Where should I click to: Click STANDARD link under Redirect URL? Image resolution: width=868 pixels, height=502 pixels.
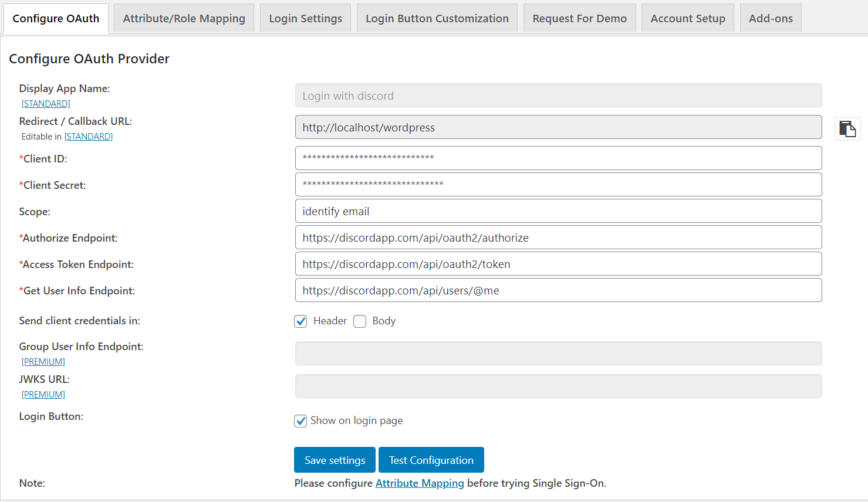point(88,136)
